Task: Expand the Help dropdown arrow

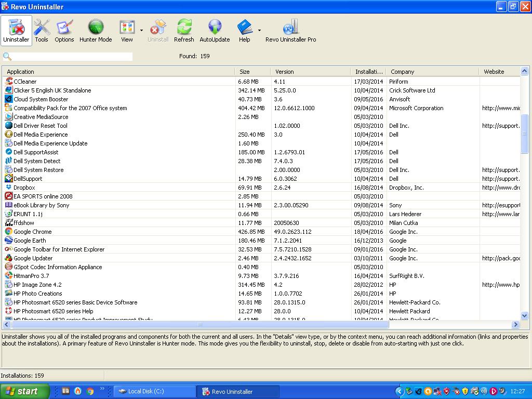Action: point(260,31)
